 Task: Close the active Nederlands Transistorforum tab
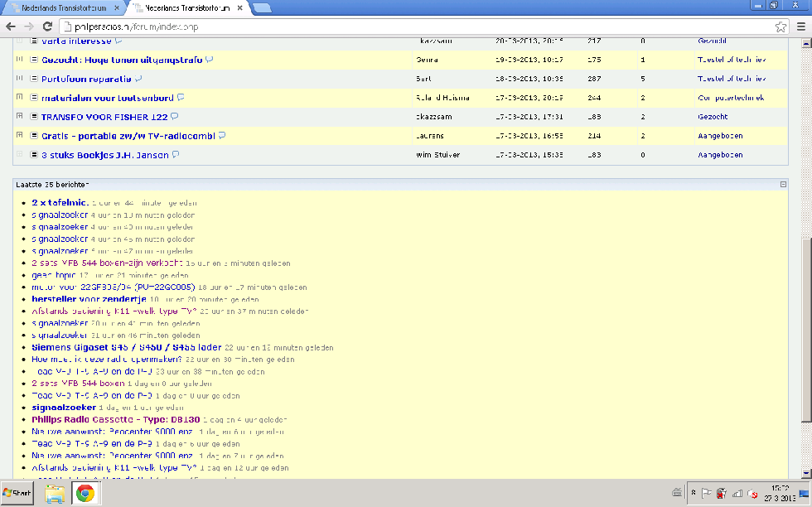click(239, 7)
